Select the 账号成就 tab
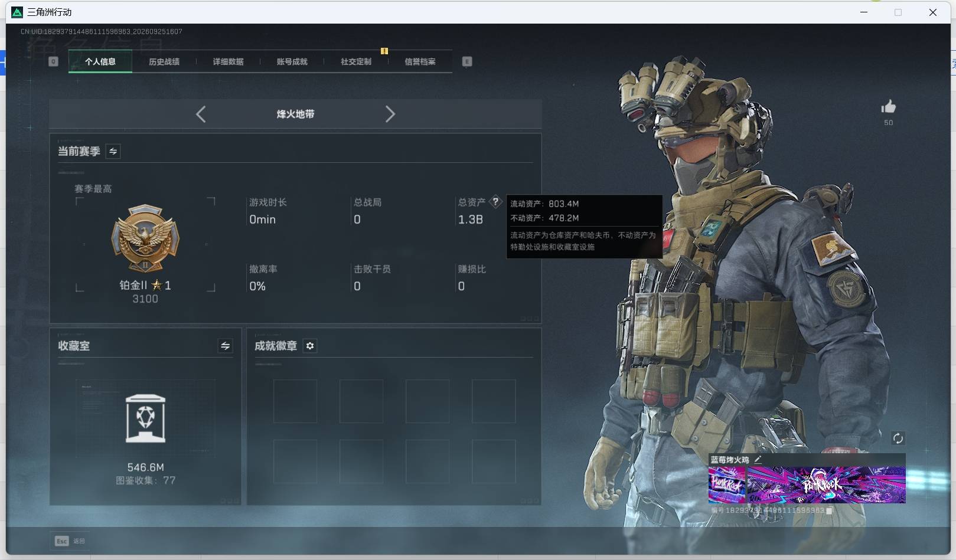Screen dimensions: 956x560 point(292,62)
